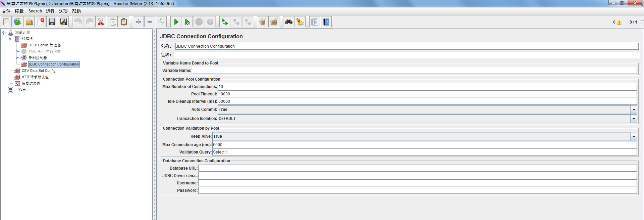Viewport: 644px width, 220px height.
Task: Open search with the binoculars icon
Action: point(289,22)
